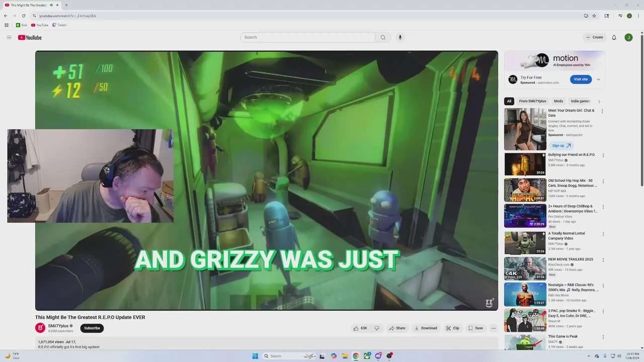The image size is (644, 362).
Task: Open a new Chrome tab
Action: (x=66, y=5)
